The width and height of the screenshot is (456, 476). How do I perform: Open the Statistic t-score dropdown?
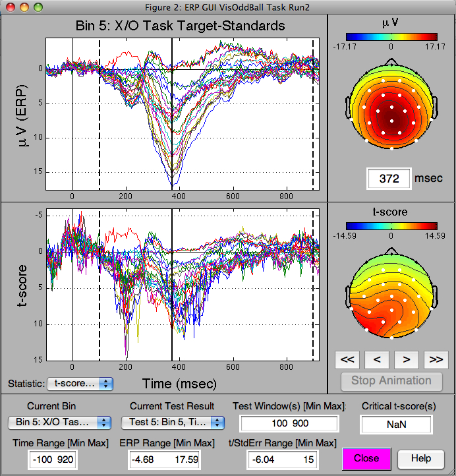click(x=80, y=383)
